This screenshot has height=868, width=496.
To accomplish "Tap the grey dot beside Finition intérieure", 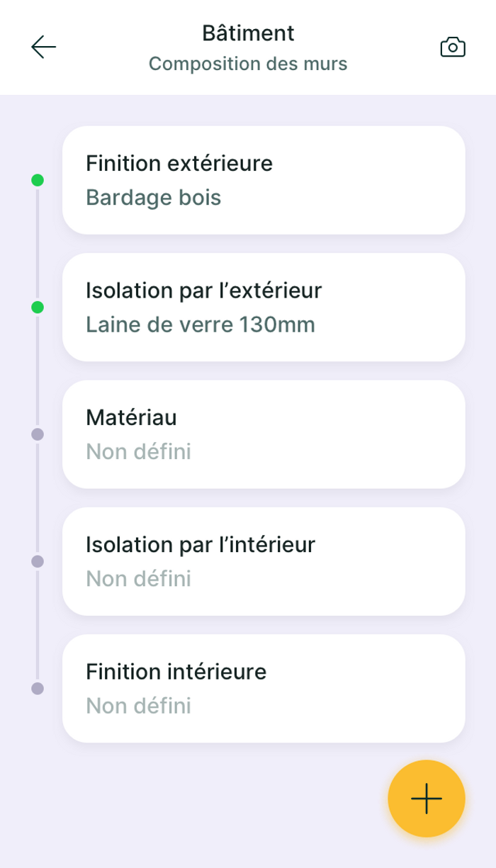I will [38, 688].
